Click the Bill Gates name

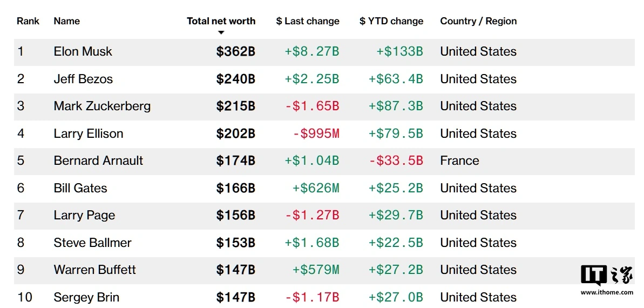pos(80,188)
